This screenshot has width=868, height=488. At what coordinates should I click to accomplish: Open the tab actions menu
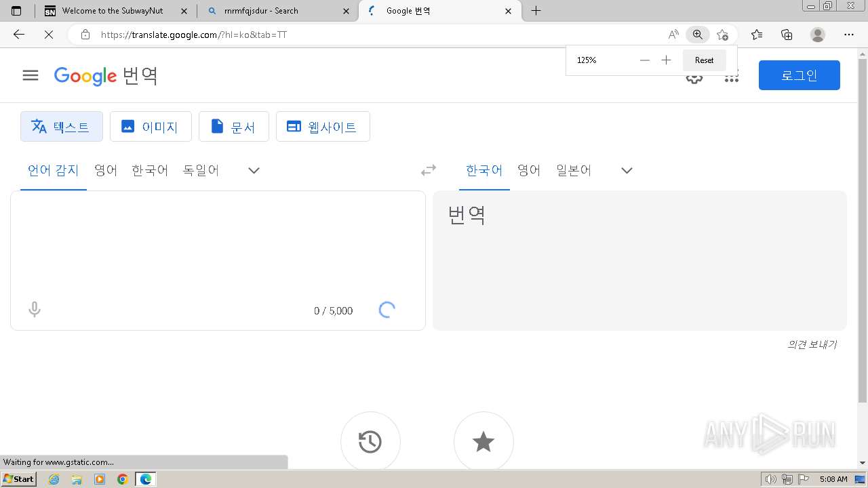point(16,11)
